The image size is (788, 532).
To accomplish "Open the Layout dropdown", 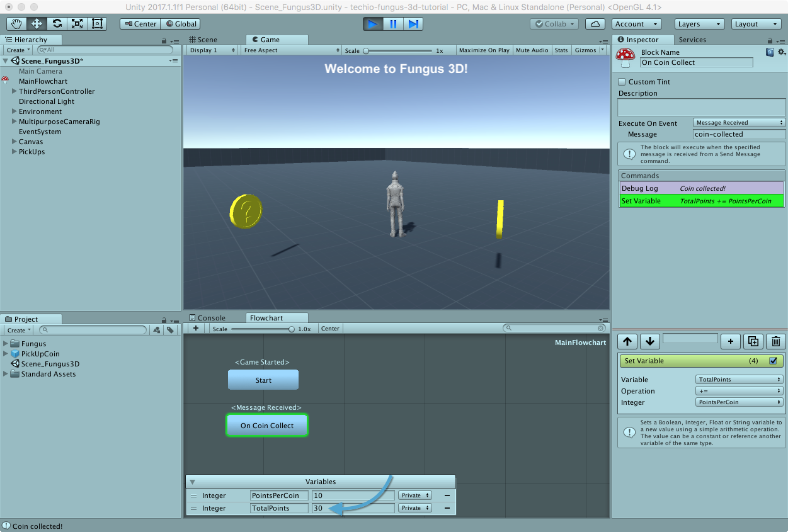I will [x=757, y=24].
